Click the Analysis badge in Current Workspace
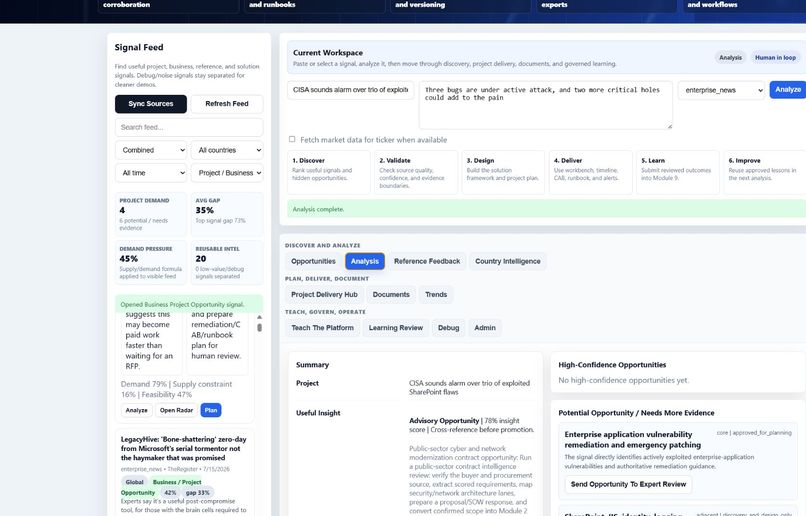Viewport: 806px width, 516px height. pyautogui.click(x=730, y=58)
